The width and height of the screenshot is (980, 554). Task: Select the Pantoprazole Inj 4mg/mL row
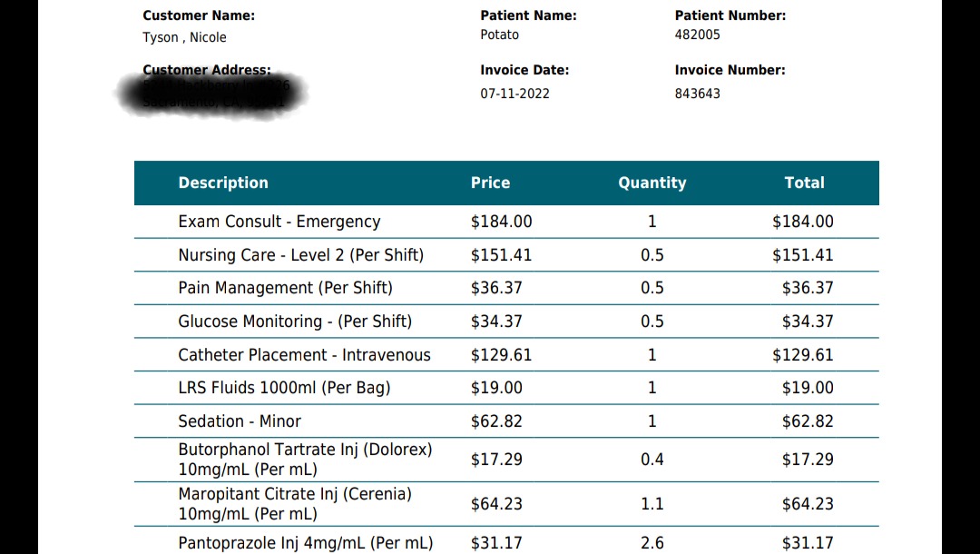coord(506,541)
